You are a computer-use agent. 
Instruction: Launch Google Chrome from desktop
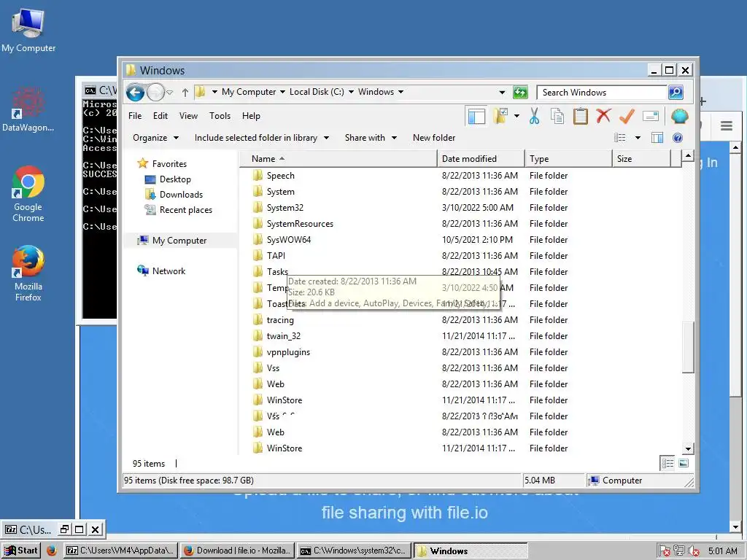coord(28,194)
